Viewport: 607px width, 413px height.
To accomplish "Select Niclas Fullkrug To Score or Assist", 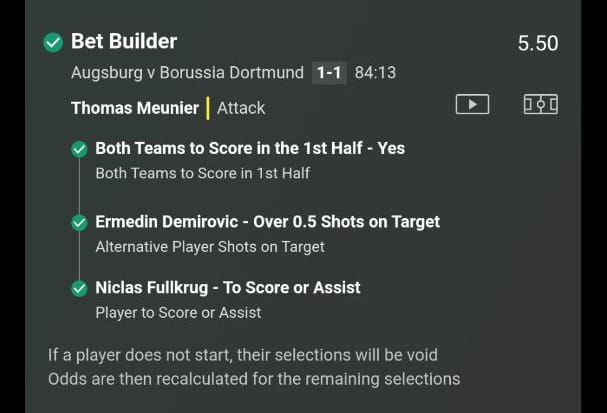I will coord(228,288).
